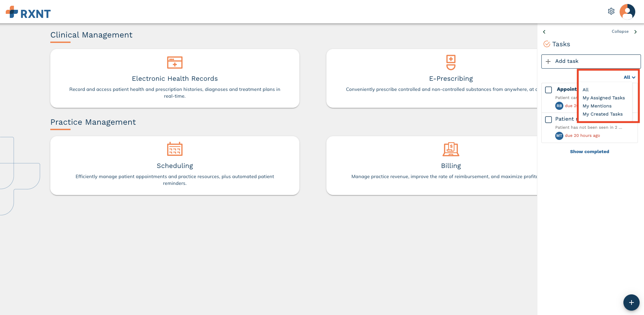Click the RB assignee avatar
The height and width of the screenshot is (315, 644).
pos(559,106)
